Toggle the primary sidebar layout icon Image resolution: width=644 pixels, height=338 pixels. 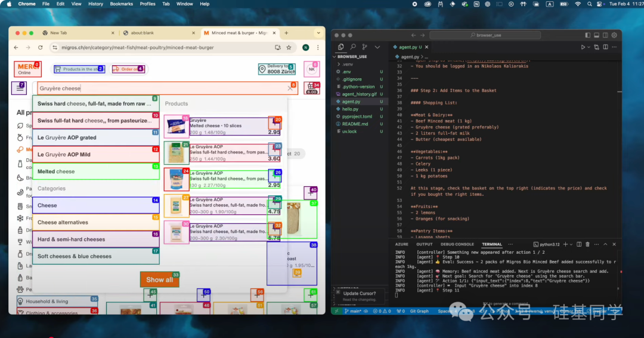(588, 35)
